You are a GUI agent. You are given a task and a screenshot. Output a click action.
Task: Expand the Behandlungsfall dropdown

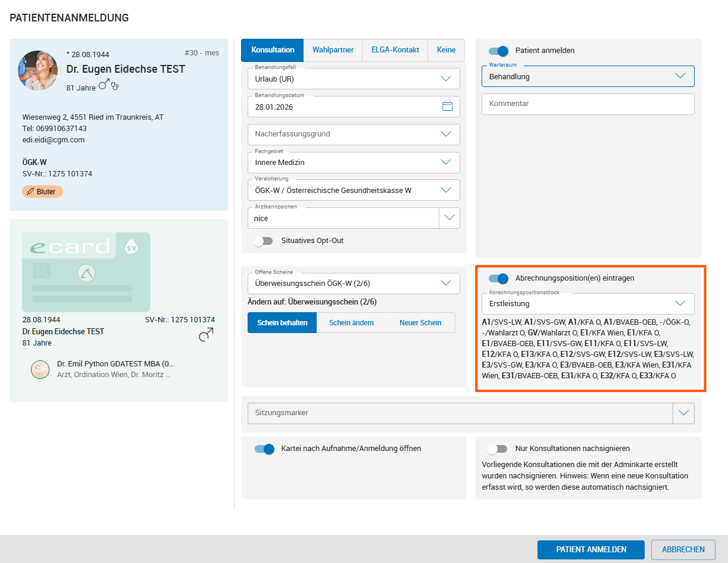click(x=446, y=79)
